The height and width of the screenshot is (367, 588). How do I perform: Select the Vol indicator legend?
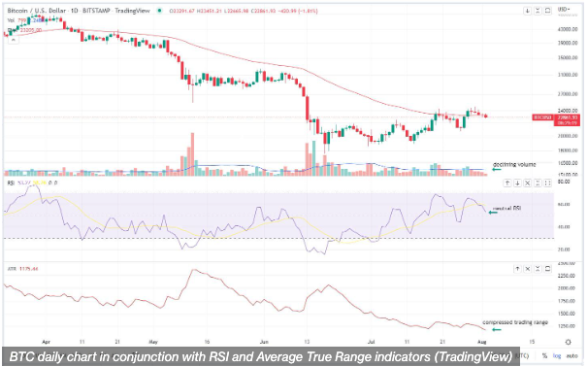(x=11, y=20)
